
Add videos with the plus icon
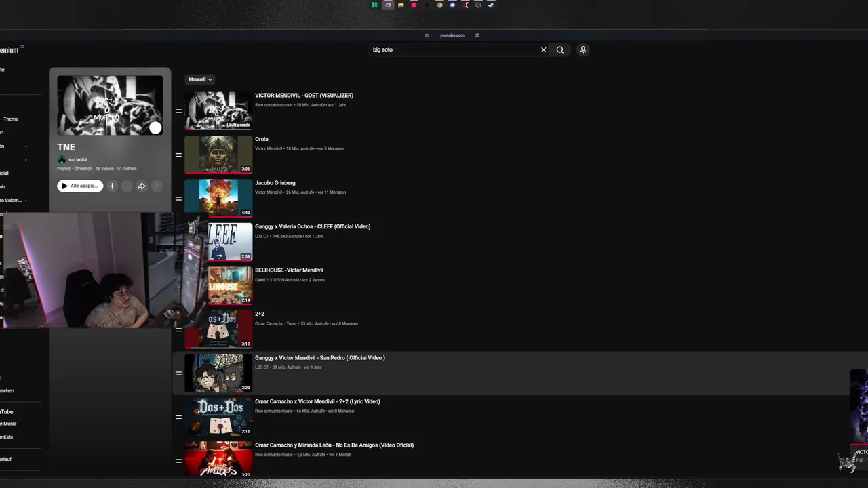point(112,186)
